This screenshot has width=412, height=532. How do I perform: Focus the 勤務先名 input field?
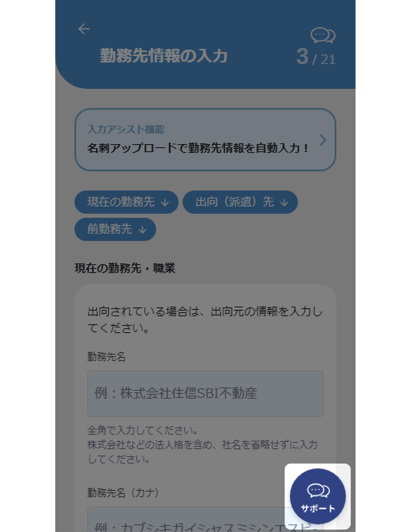click(205, 394)
